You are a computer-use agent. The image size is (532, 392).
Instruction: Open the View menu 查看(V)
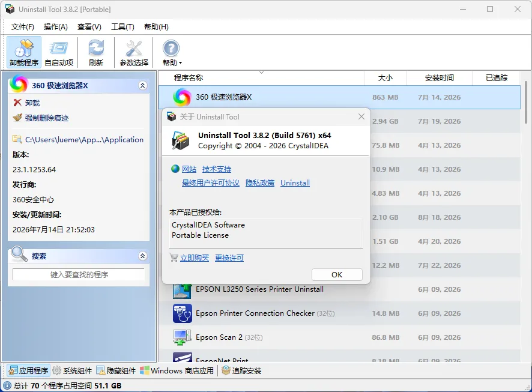(x=89, y=27)
